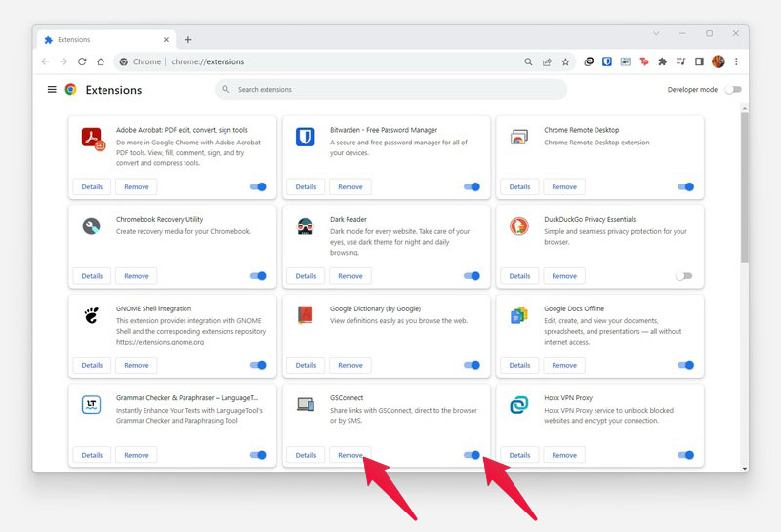The image size is (781, 532).
Task: Enable Developer mode toggle
Action: click(x=733, y=89)
